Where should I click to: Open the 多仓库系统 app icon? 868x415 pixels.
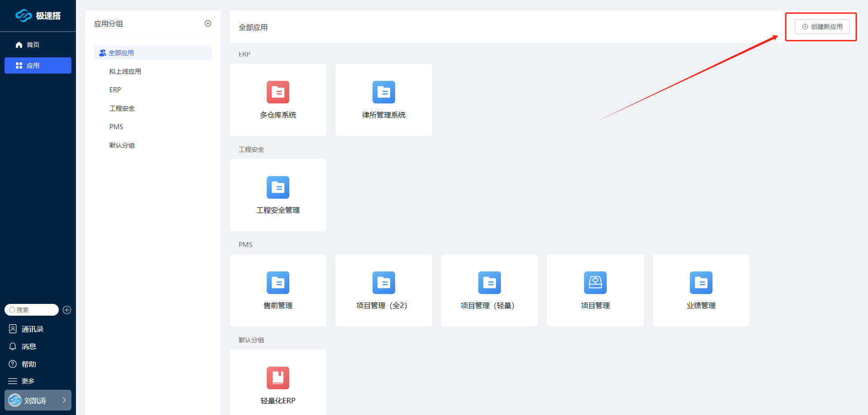278,92
